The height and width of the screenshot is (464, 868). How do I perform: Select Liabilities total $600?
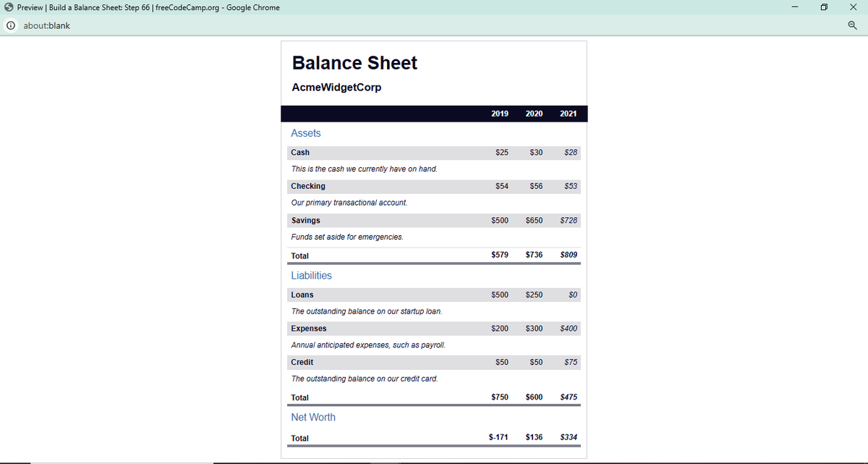pos(535,397)
